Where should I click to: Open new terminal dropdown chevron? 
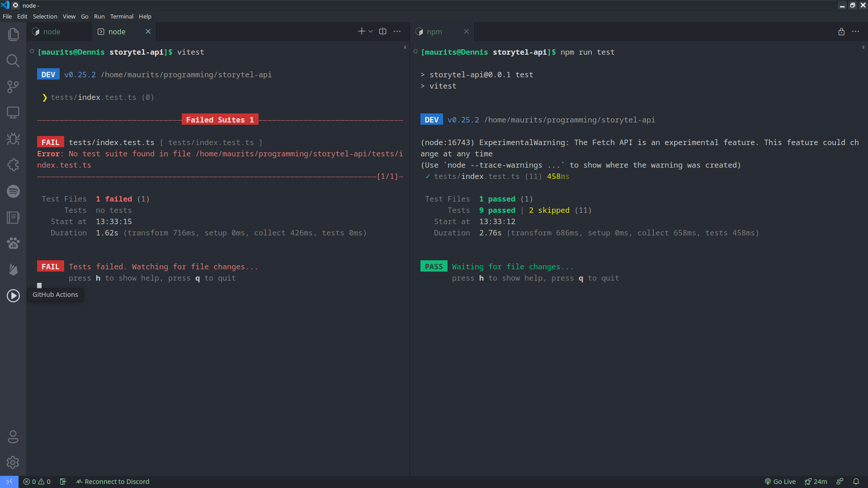371,32
